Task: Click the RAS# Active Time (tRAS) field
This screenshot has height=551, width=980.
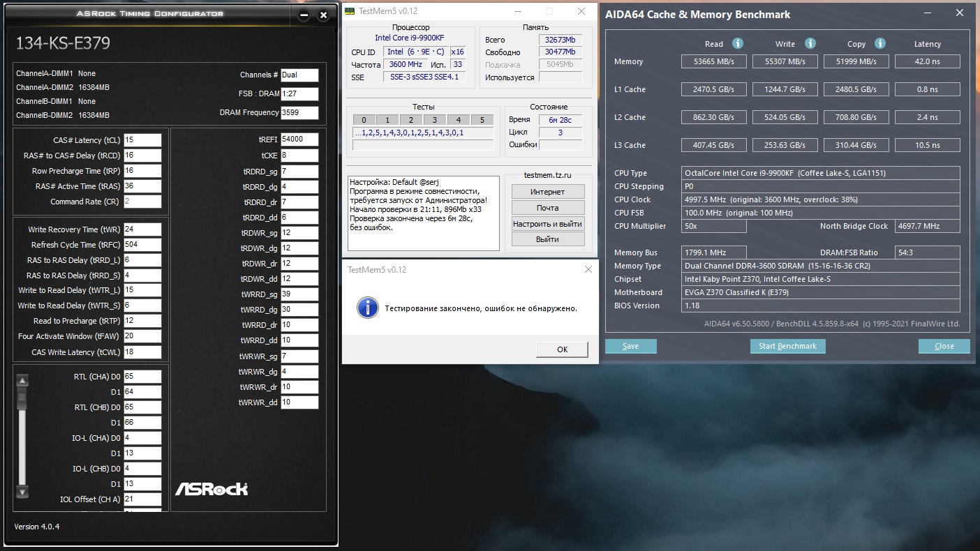Action: point(142,186)
